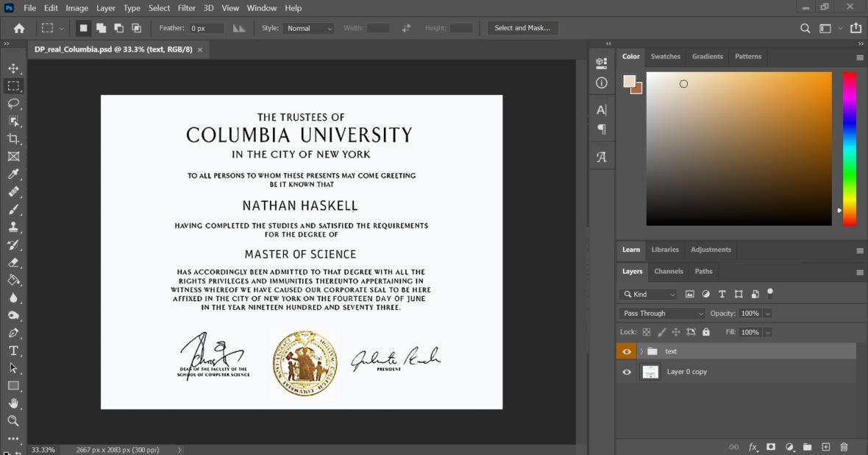Toggle Lock all padlock icon

[x=706, y=332]
